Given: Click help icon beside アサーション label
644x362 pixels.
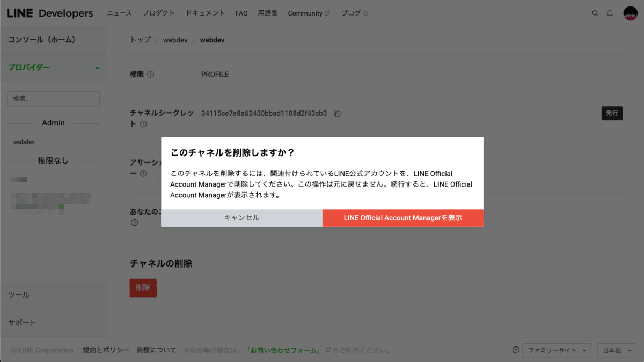Looking at the screenshot, I should (143, 173).
